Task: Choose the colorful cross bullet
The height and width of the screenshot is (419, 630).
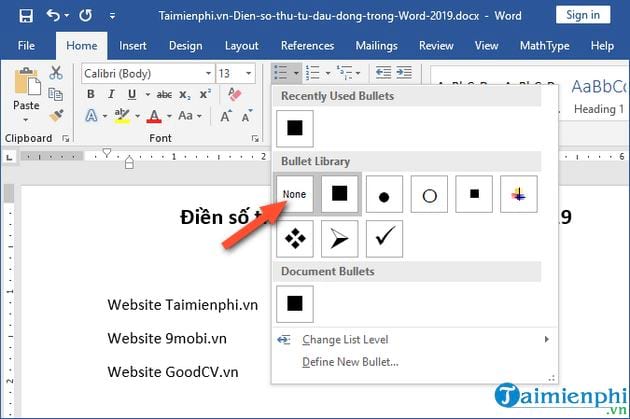Action: (x=519, y=194)
